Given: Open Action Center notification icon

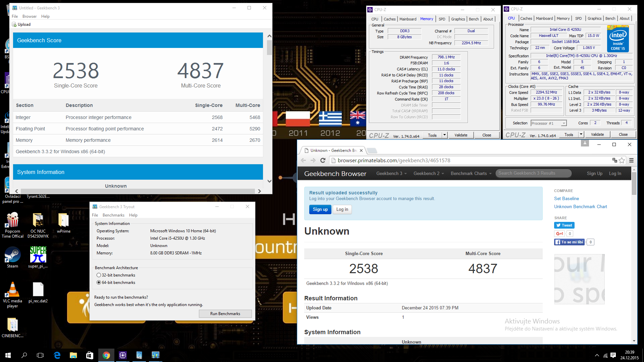Looking at the screenshot, I should (x=613, y=355).
